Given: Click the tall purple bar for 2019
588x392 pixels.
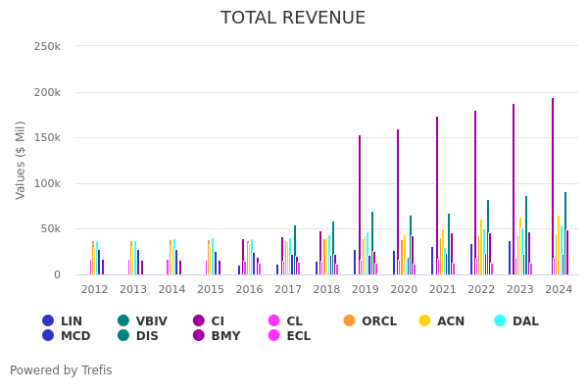Looking at the screenshot, I should pos(360,206).
